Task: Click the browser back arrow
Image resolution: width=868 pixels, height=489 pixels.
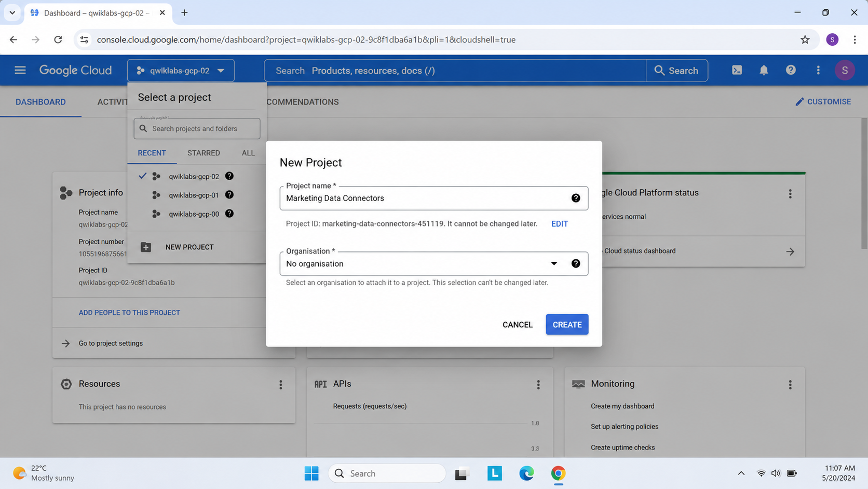Action: click(x=13, y=39)
